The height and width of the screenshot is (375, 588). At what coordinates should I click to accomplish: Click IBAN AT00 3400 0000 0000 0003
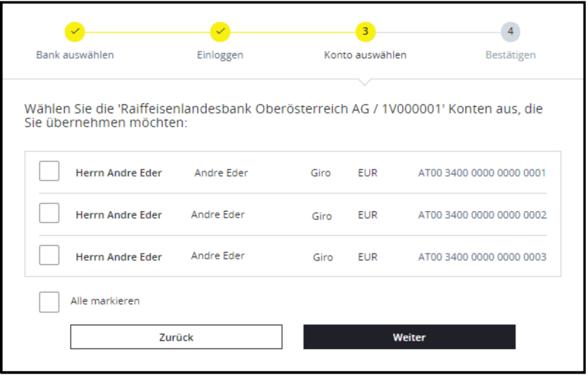point(482,258)
